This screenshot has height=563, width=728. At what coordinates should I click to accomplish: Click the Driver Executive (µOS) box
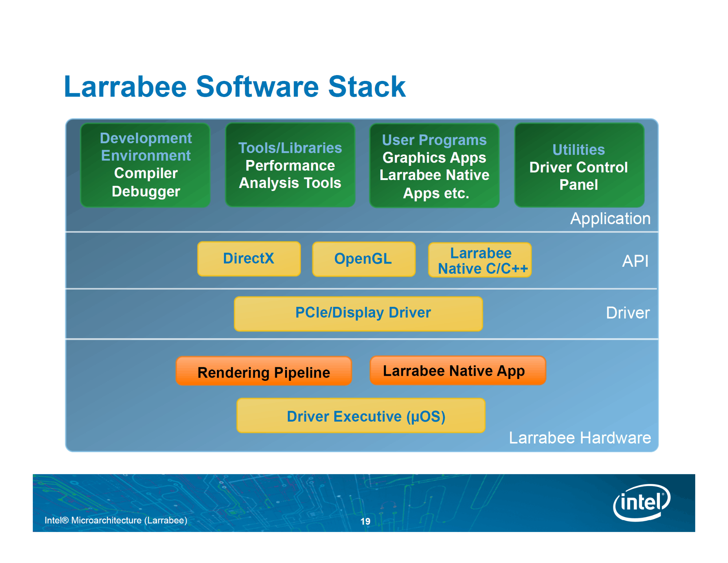click(x=361, y=415)
